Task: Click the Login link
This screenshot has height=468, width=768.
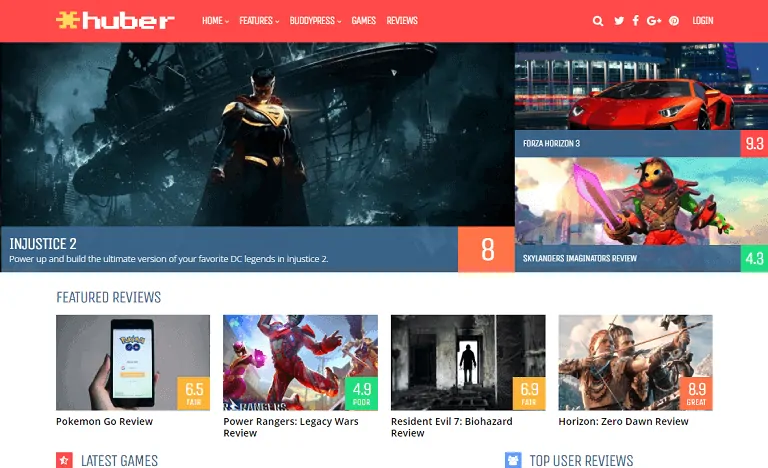Action: tap(702, 21)
